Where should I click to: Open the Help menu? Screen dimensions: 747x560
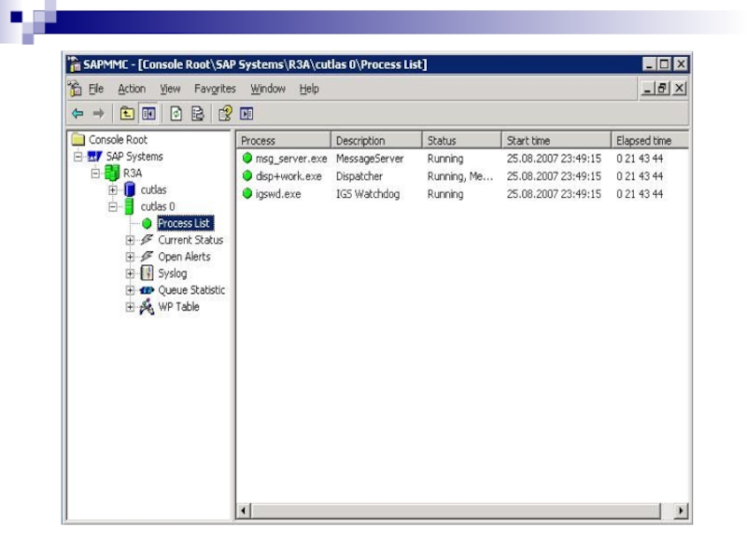(x=309, y=89)
